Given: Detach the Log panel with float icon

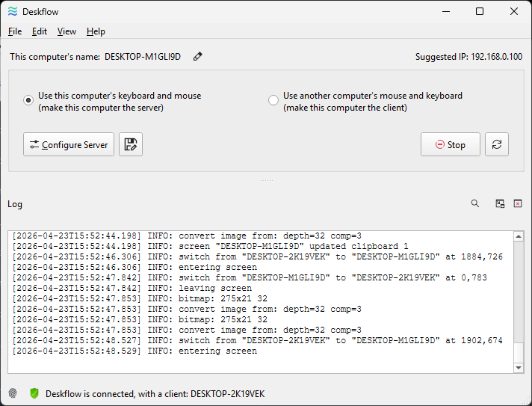Looking at the screenshot, I should [500, 203].
